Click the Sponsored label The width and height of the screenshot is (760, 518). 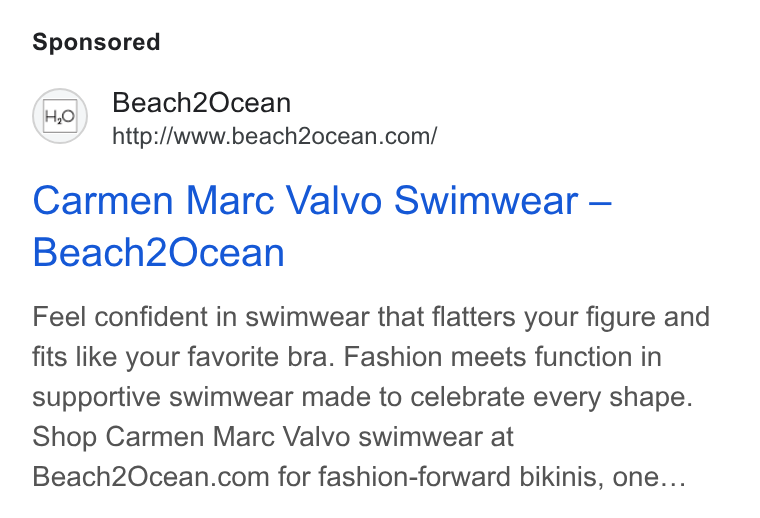coord(96,42)
